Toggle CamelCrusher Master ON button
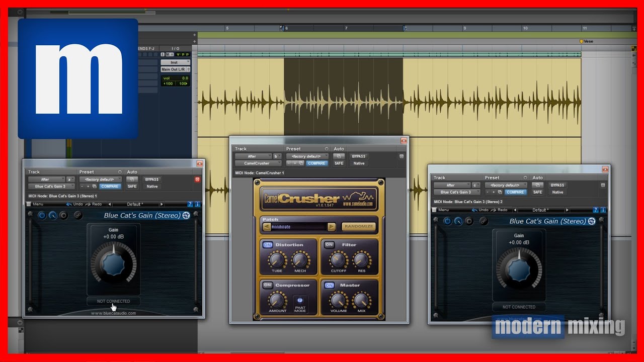This screenshot has width=644, height=362. [x=329, y=285]
